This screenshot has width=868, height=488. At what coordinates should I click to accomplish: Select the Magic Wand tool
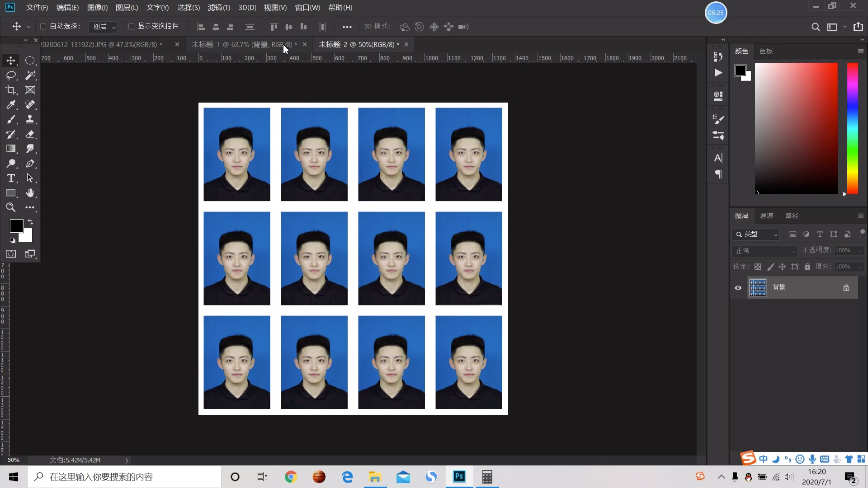coord(30,75)
